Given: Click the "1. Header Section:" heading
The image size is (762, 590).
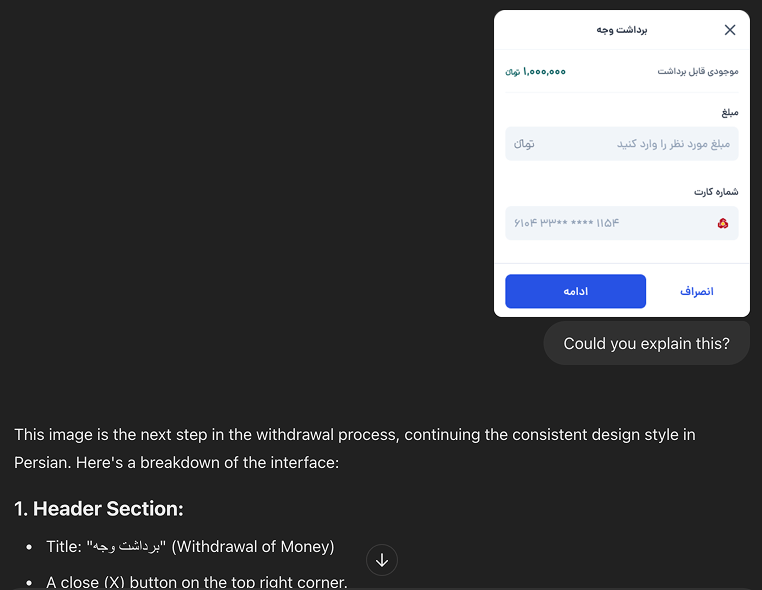Looking at the screenshot, I should click(99, 509).
